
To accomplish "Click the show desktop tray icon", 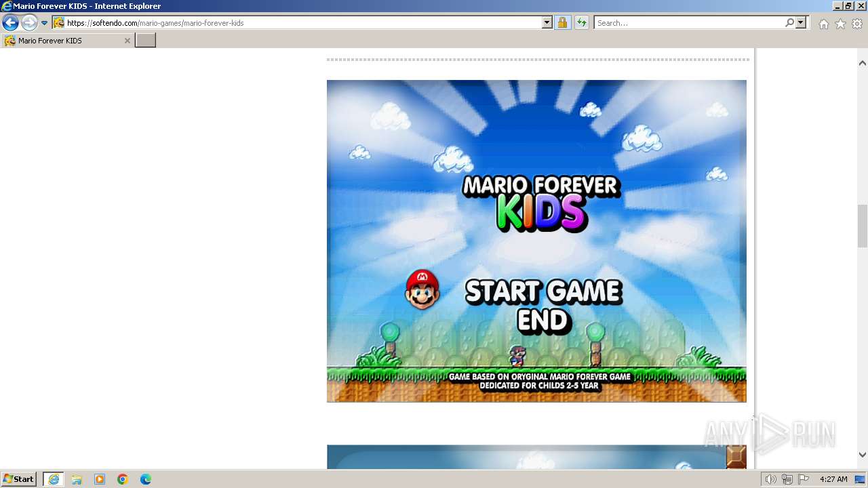I will click(x=861, y=479).
